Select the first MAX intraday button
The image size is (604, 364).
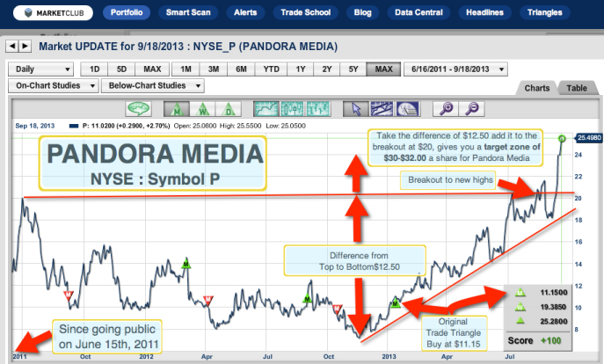152,69
